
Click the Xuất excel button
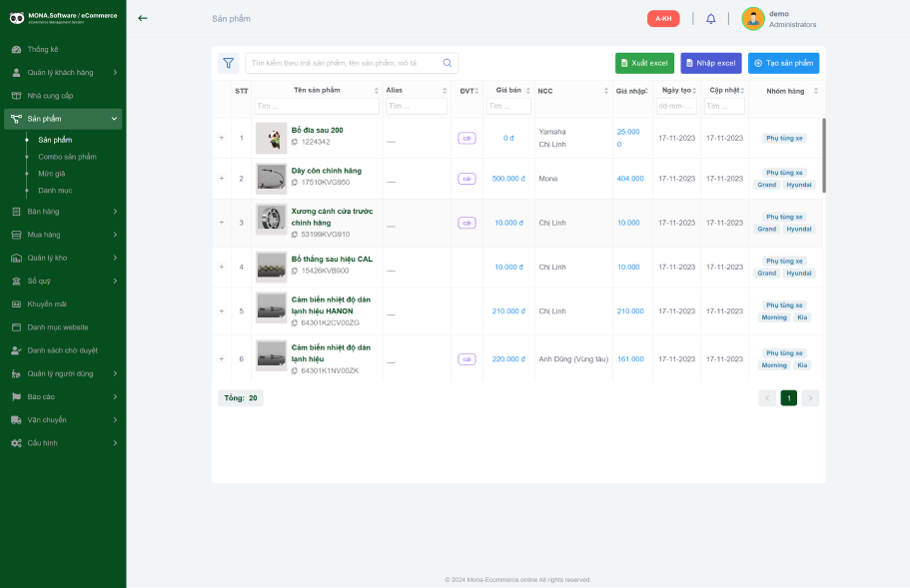point(644,63)
